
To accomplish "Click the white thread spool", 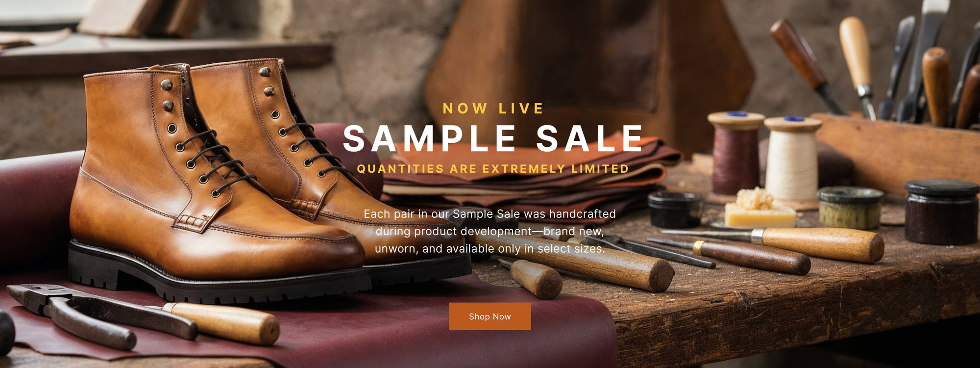I will pyautogui.click(x=792, y=157).
